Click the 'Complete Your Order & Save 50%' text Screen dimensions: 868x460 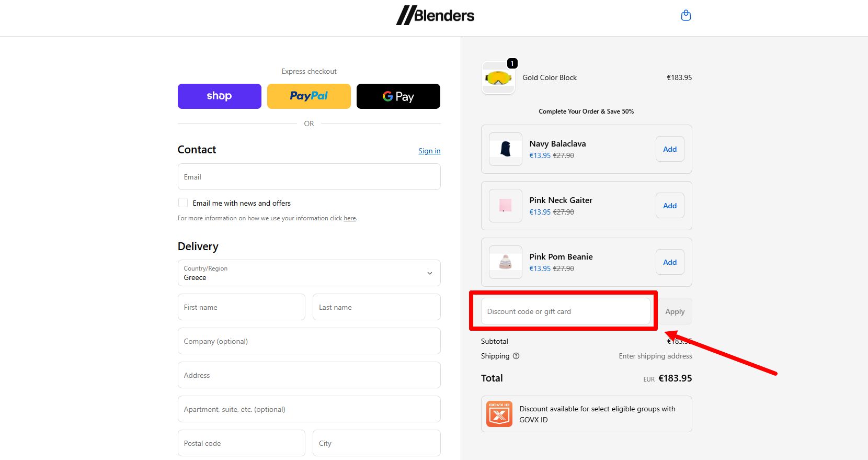(586, 111)
